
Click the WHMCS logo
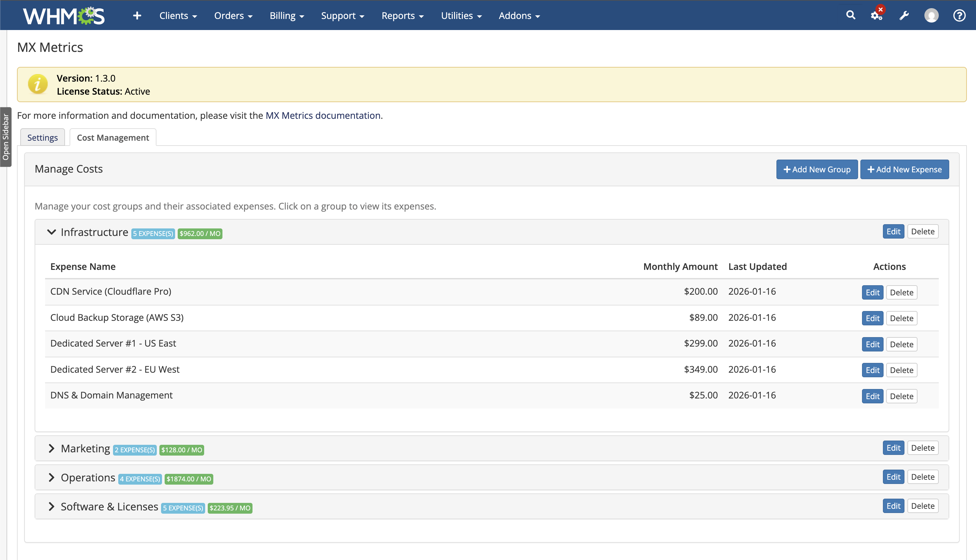63,16
